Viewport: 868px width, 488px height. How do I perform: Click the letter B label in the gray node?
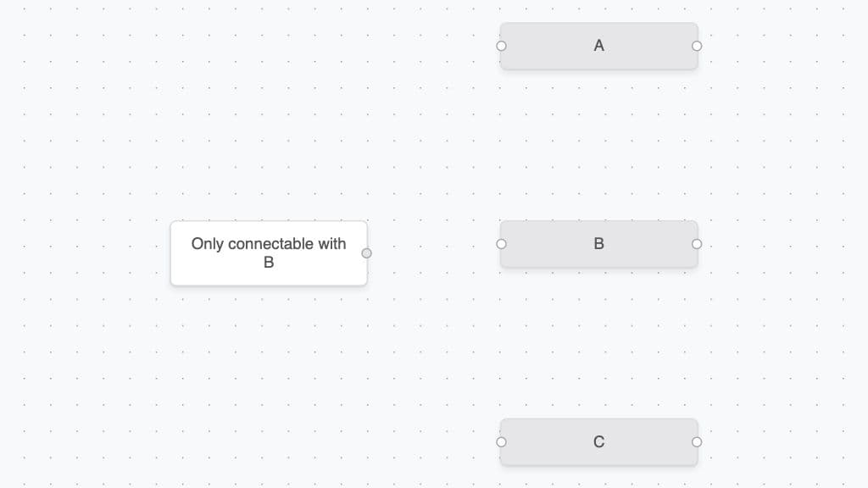click(x=599, y=244)
